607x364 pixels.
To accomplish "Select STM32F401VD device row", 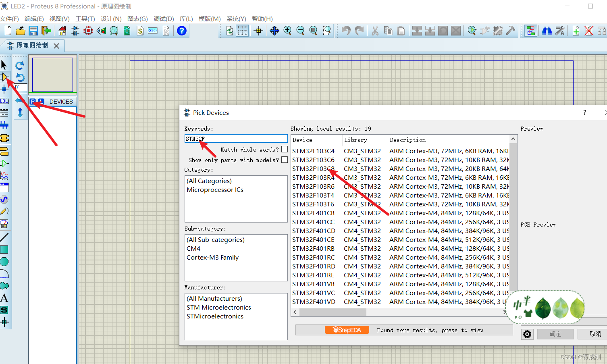I will tap(400, 302).
